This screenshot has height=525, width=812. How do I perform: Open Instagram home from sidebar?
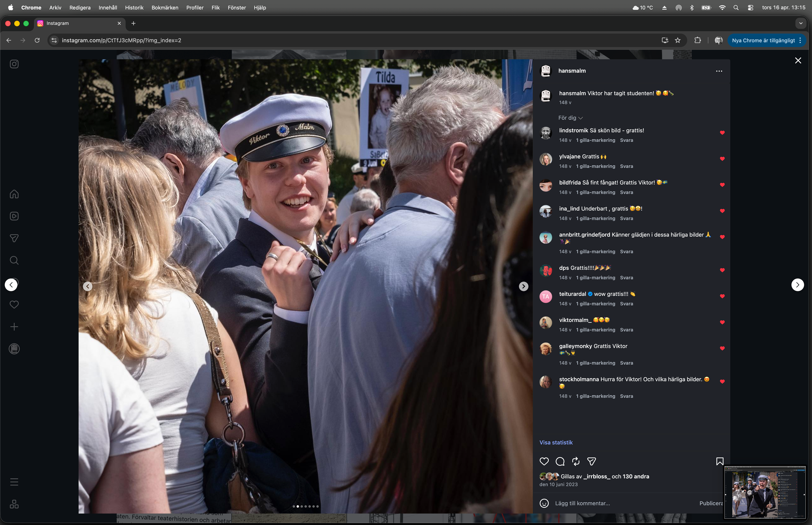tap(14, 194)
